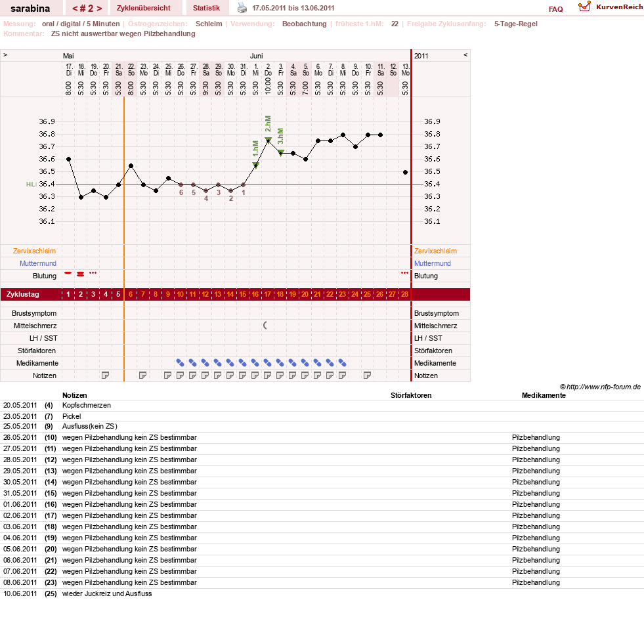Collapse chart with right '<' arrow
The image size is (644, 644).
point(465,54)
